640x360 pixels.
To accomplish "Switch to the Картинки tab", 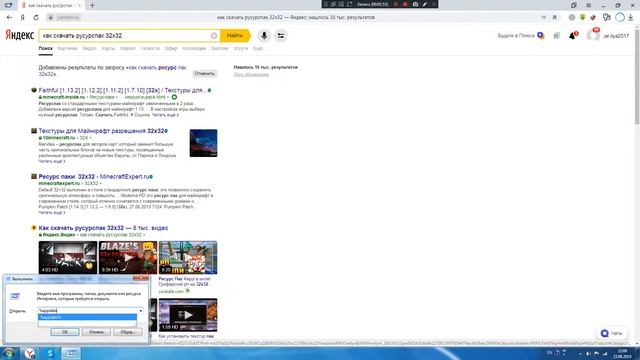I will tap(67, 48).
